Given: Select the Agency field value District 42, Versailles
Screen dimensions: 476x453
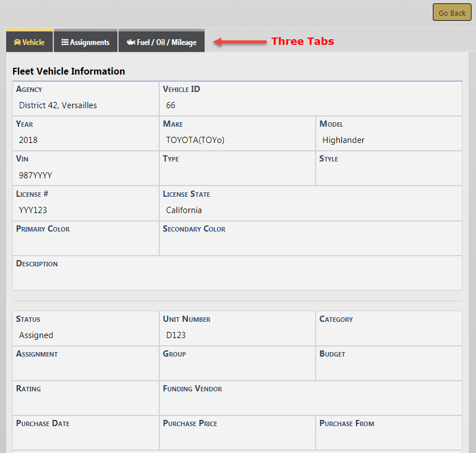Looking at the screenshot, I should tap(58, 105).
